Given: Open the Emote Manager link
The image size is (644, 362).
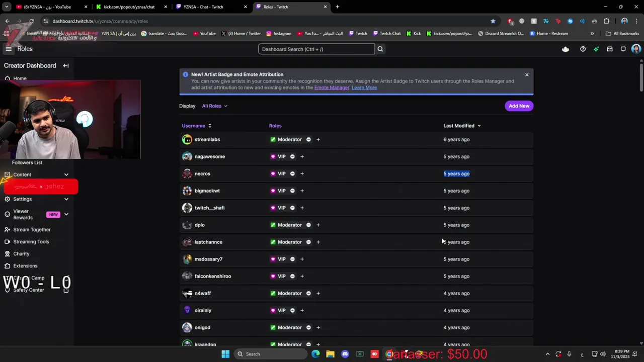Looking at the screenshot, I should pyautogui.click(x=332, y=87).
